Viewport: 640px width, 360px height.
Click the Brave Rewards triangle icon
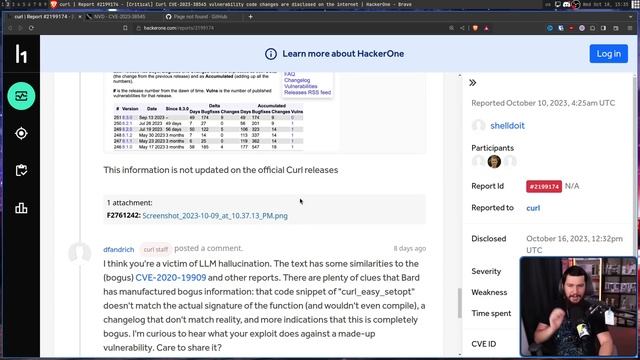click(486, 28)
